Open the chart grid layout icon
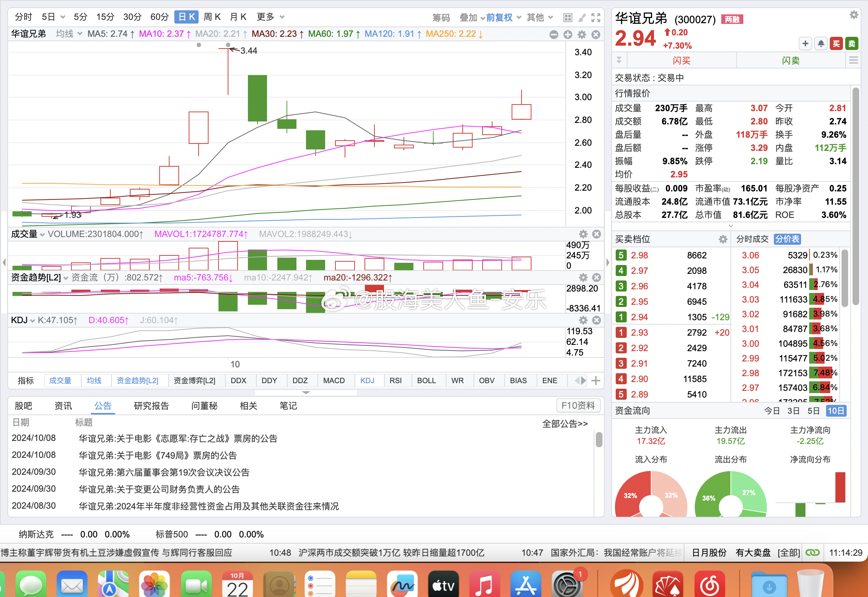Viewport: 868px width, 597px height. click(568, 18)
